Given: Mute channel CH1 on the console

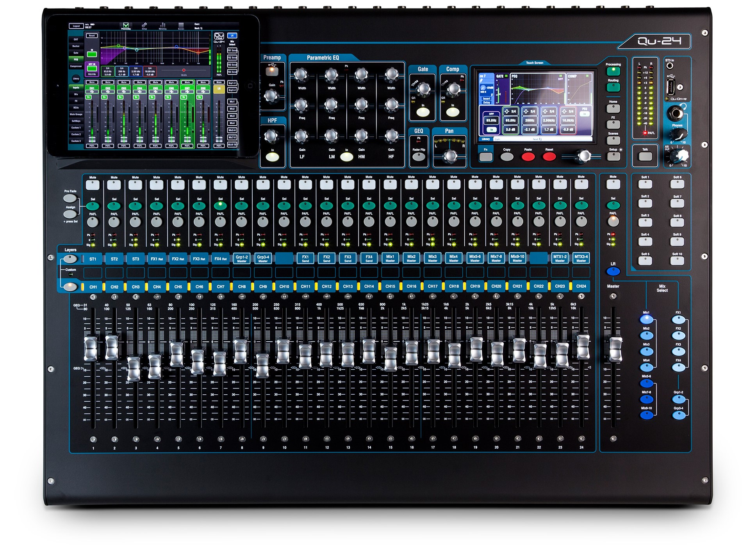Looking at the screenshot, I should tap(93, 185).
